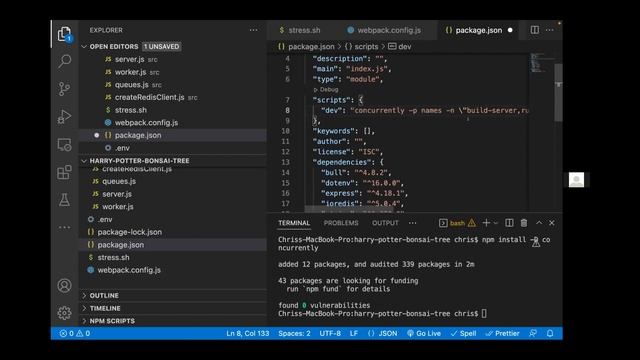Show additional activity bar views ellipsis
Screen dimensions: 640x360
point(64,227)
